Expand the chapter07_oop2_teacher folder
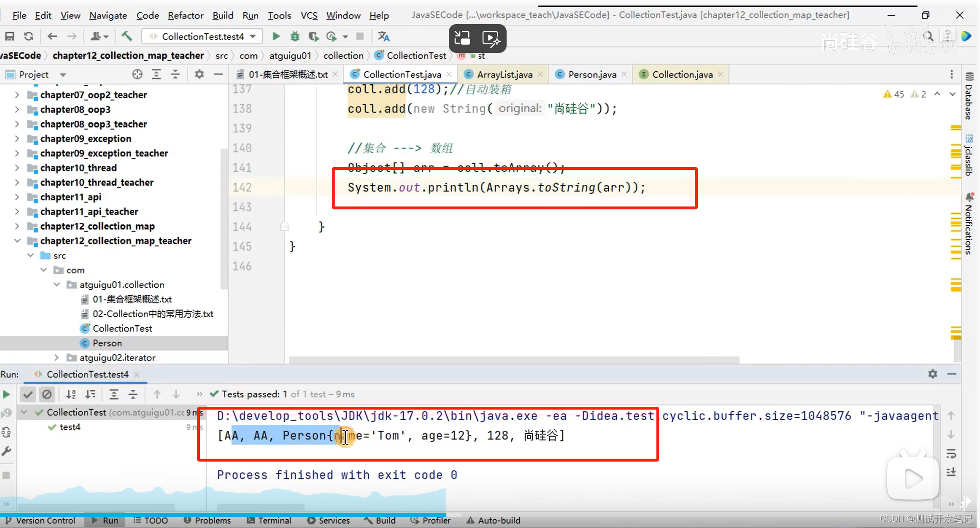 [x=17, y=95]
